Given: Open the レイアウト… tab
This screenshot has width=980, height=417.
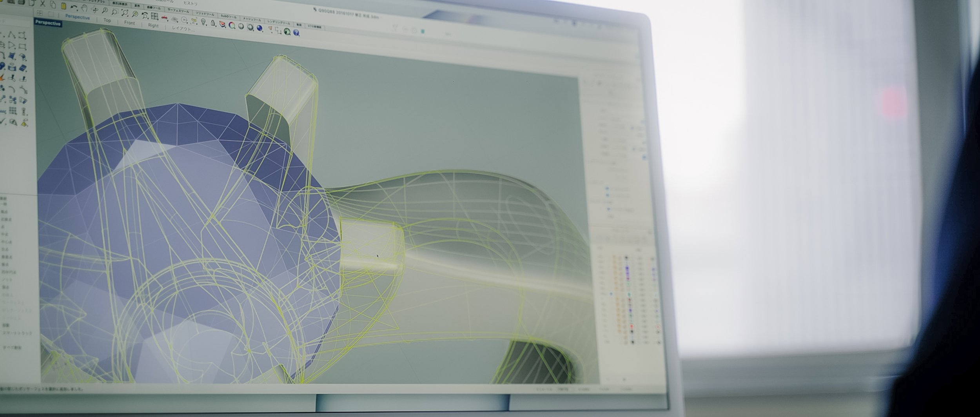Looking at the screenshot, I should [x=183, y=29].
